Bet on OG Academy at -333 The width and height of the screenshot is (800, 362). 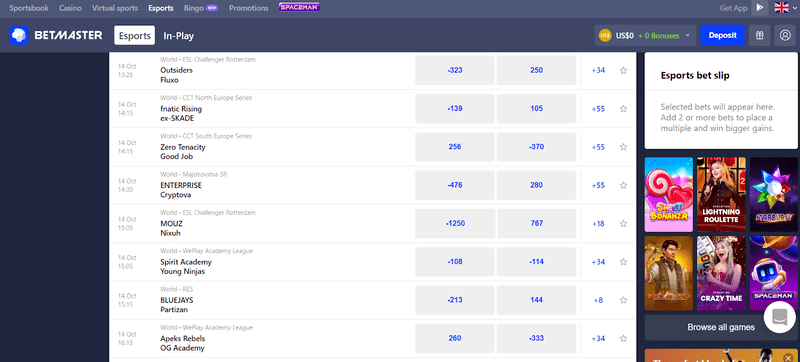tap(536, 339)
